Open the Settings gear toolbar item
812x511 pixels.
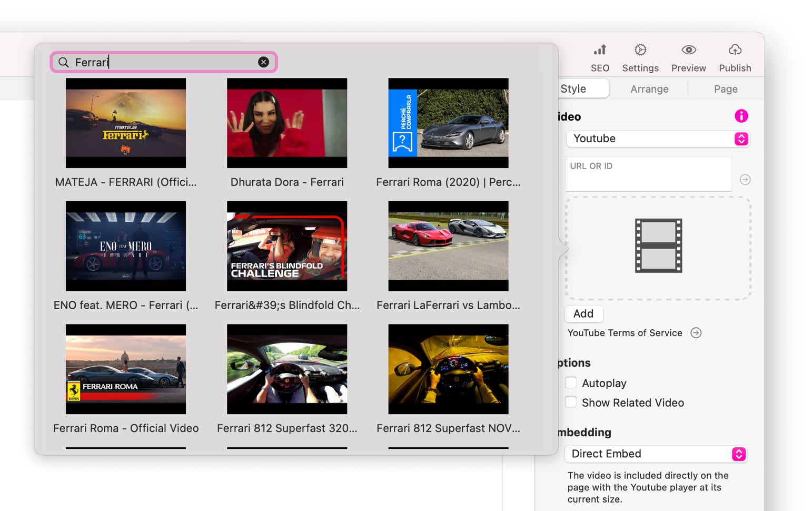pos(640,58)
